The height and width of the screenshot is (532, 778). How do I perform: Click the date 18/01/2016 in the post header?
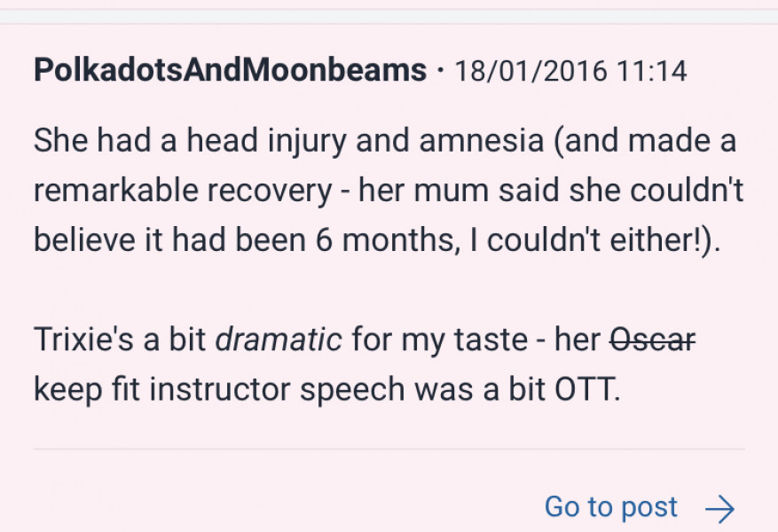click(530, 71)
